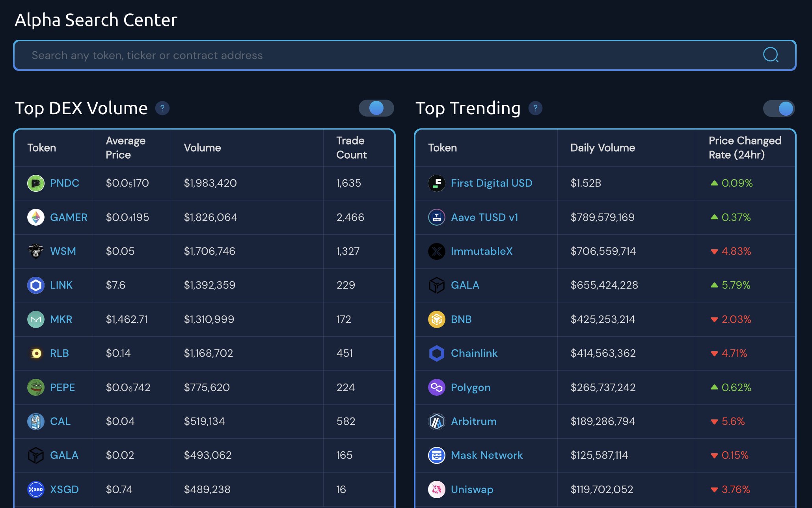Click the ImmutableX logo
Screen dimensions: 812x508
tap(436, 251)
